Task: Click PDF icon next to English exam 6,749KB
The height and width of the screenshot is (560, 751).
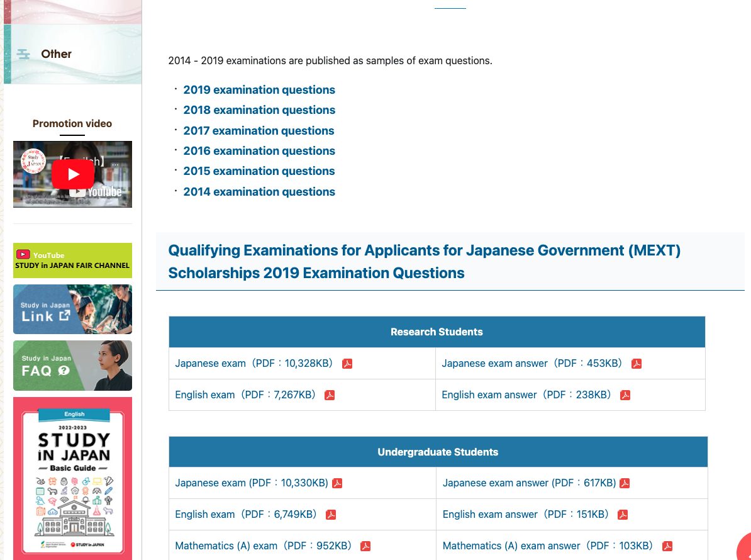Action: coord(331,515)
